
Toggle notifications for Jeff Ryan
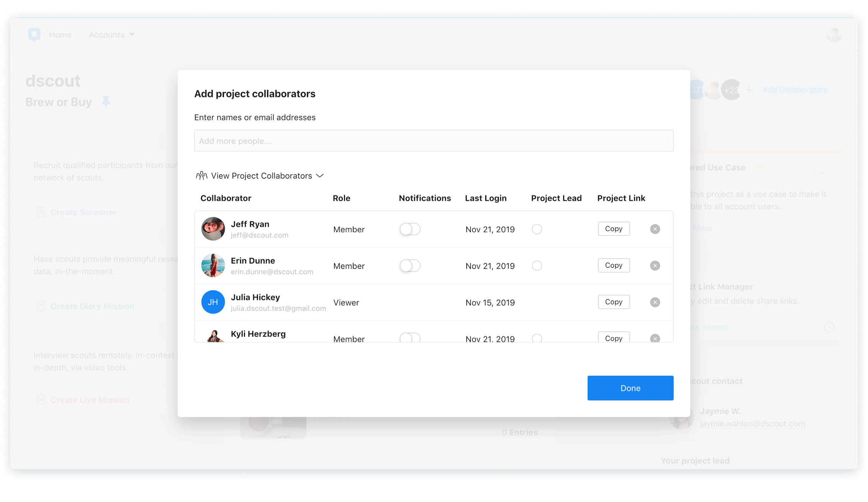(410, 229)
